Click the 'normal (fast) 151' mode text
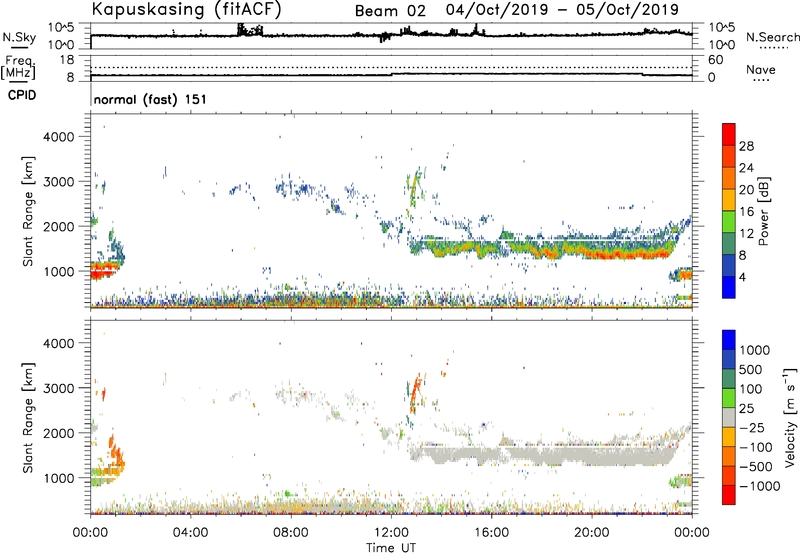 click(x=150, y=99)
